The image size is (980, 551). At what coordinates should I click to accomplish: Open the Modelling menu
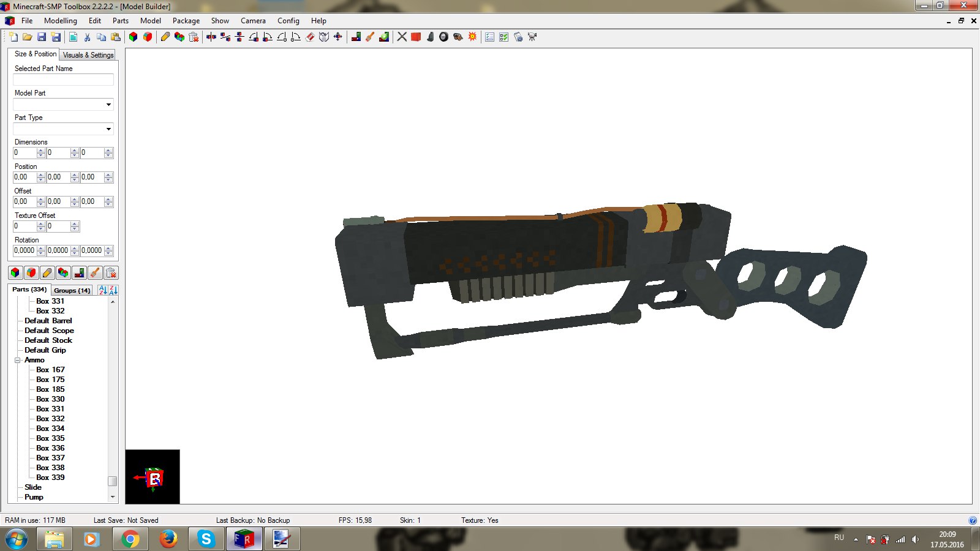[61, 21]
